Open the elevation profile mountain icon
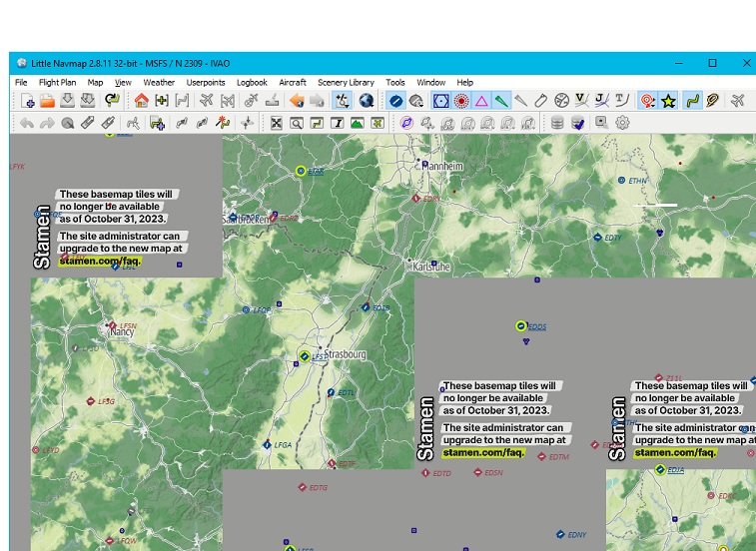The width and height of the screenshot is (756, 551). 358,123
